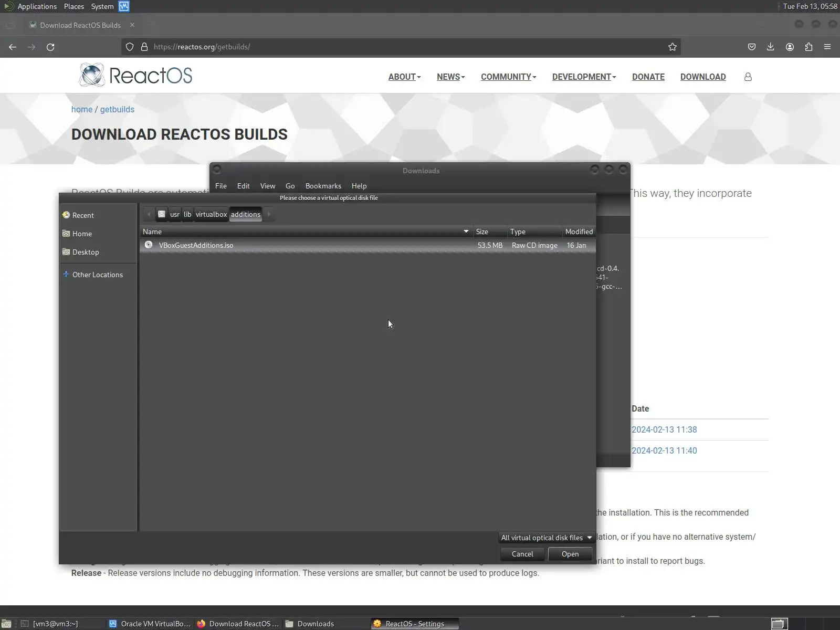Open the browser extensions puzzle icon

[808, 47]
